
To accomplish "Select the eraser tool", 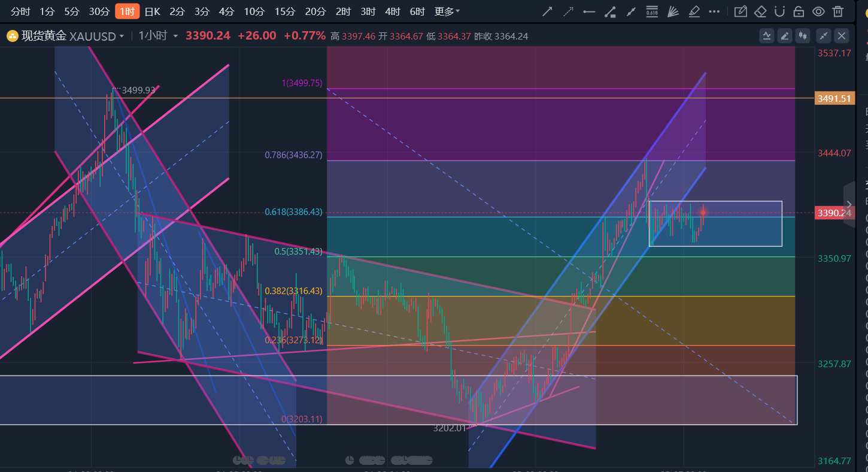I will [760, 11].
